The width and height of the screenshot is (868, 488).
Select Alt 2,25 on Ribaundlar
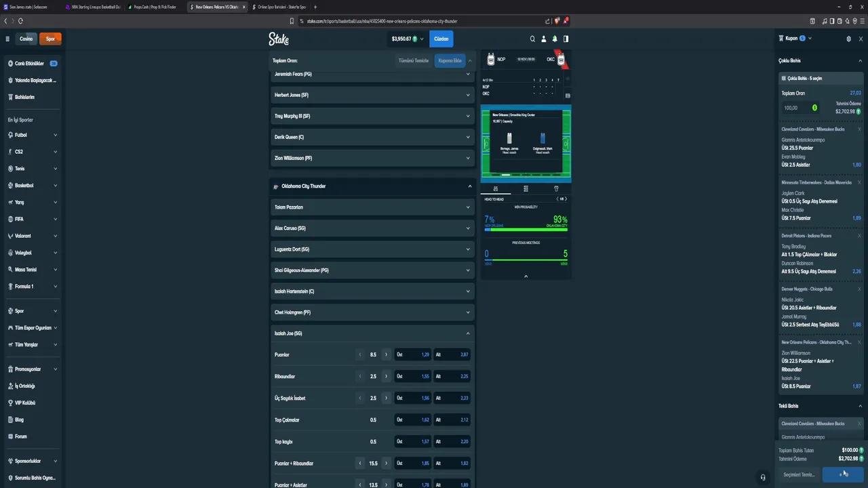pyautogui.click(x=452, y=376)
